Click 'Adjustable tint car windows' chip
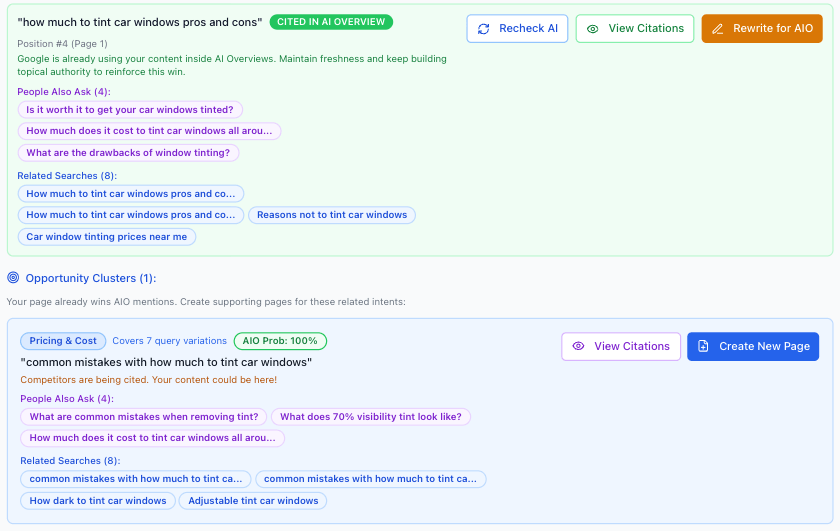The width and height of the screenshot is (840, 531). [x=253, y=501]
